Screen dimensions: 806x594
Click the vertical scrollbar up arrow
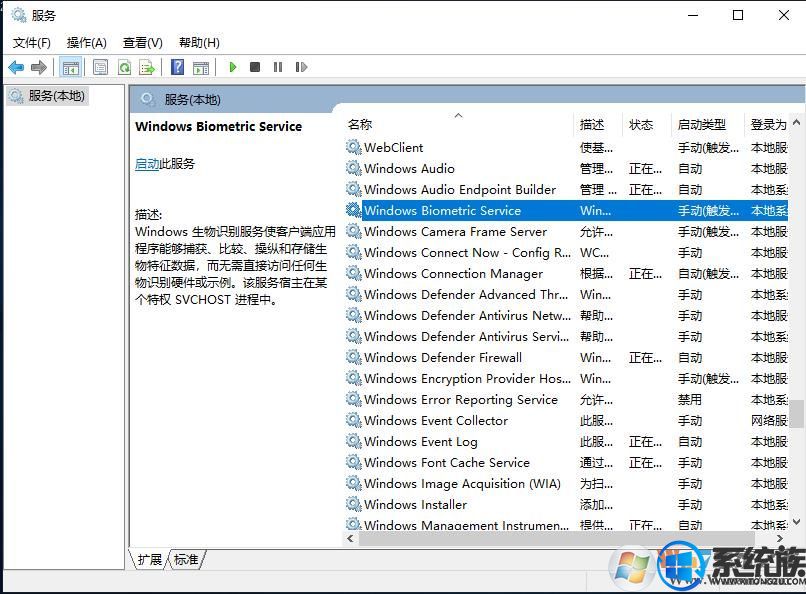pos(796,122)
